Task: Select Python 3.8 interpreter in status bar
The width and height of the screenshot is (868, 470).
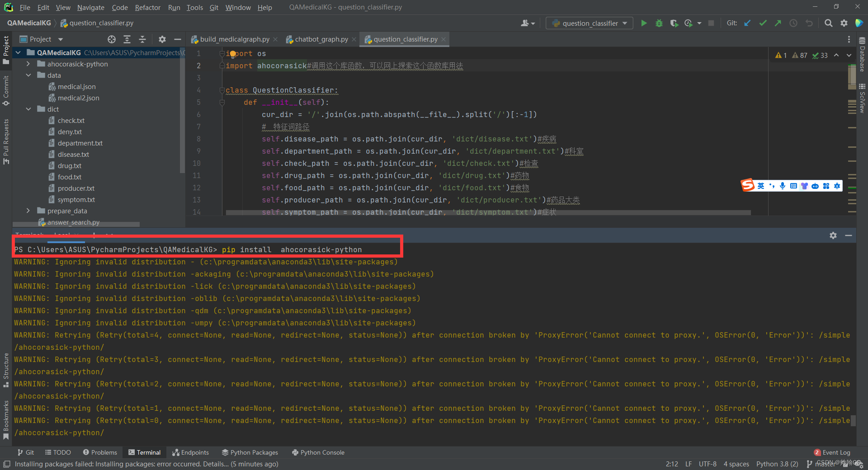Action: 777,464
